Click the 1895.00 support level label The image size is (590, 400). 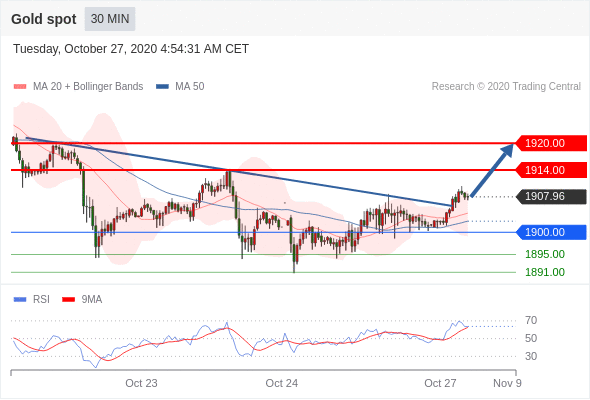[x=545, y=254]
